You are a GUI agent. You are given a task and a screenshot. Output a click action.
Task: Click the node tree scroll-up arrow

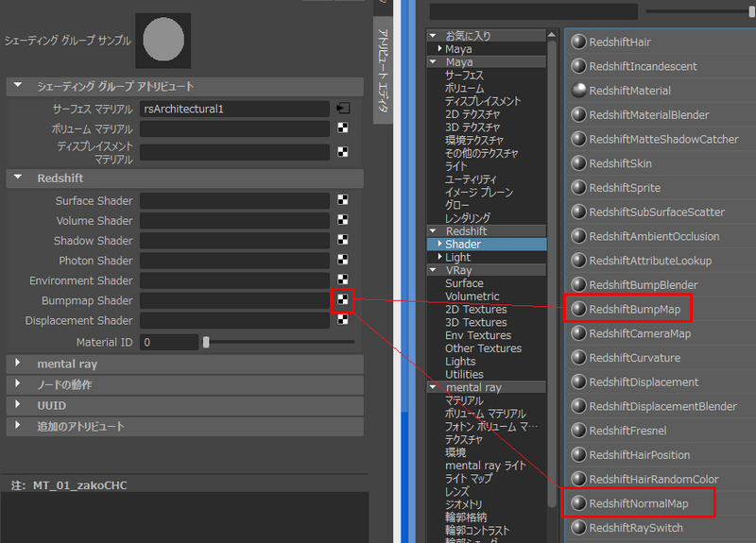[552, 35]
